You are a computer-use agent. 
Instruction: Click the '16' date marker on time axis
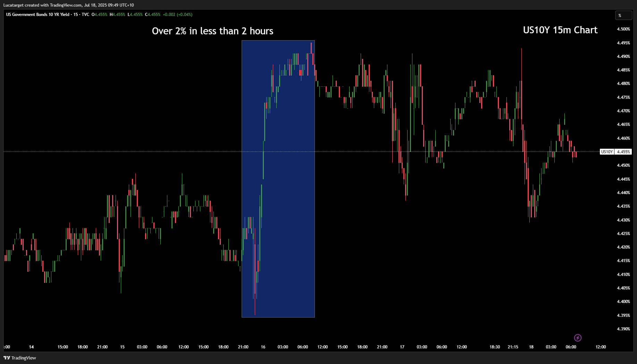pyautogui.click(x=263, y=347)
